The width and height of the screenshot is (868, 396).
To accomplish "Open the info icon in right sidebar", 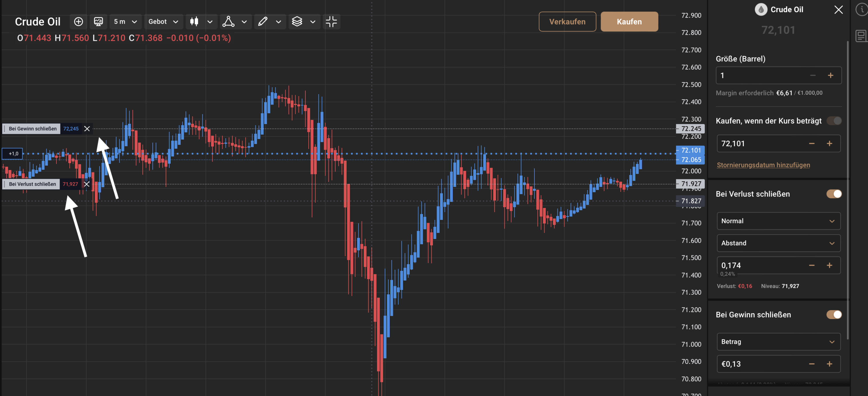I will pyautogui.click(x=862, y=10).
